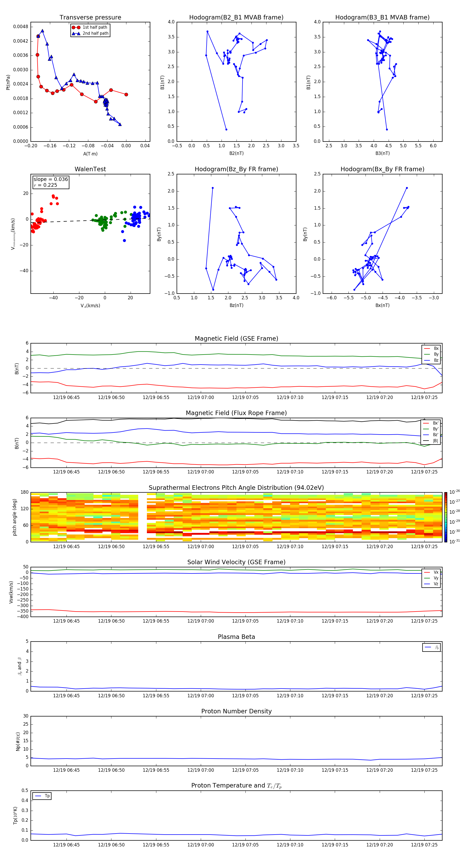This screenshot has height=868, width=473.
Task: Click 'Hodogram(Bx_By FR frame)' title
Action: pos(382,169)
